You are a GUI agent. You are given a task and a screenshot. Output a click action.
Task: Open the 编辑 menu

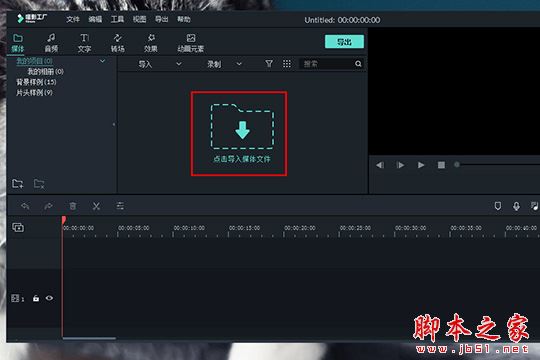click(95, 19)
